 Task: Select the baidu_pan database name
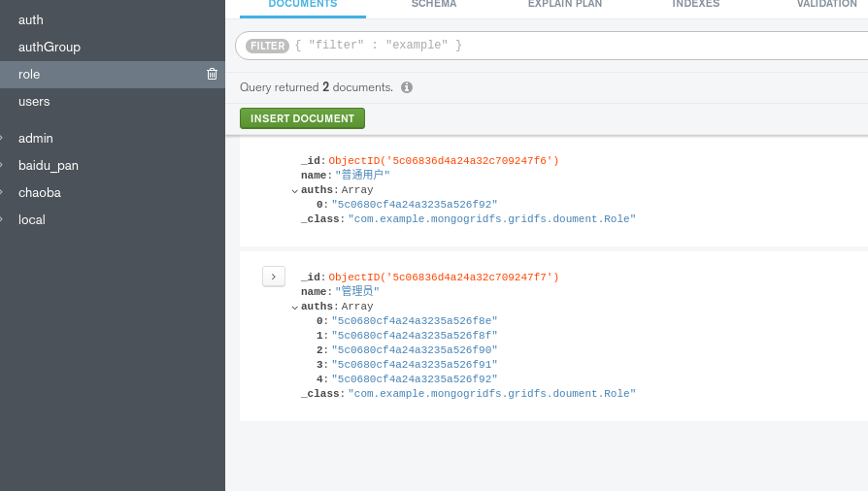[49, 166]
